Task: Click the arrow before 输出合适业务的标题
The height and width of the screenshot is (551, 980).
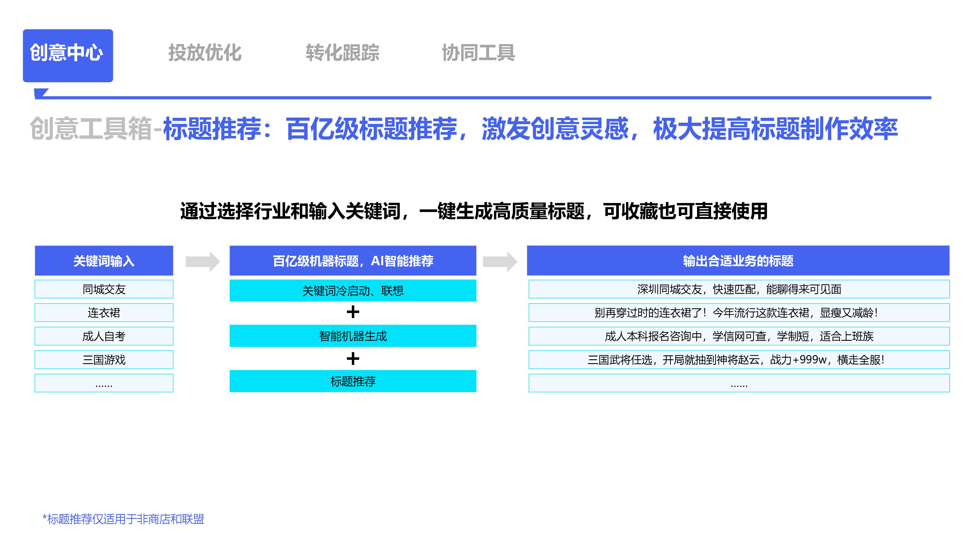Action: click(500, 262)
